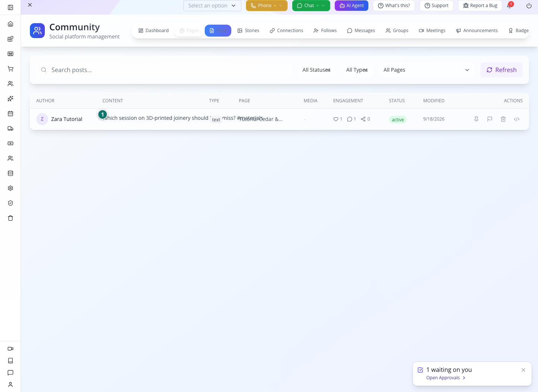Screen dimensions: 538x392
Task: Click the code icon in Zara Tutorial's row
Action: pyautogui.click(x=517, y=119)
